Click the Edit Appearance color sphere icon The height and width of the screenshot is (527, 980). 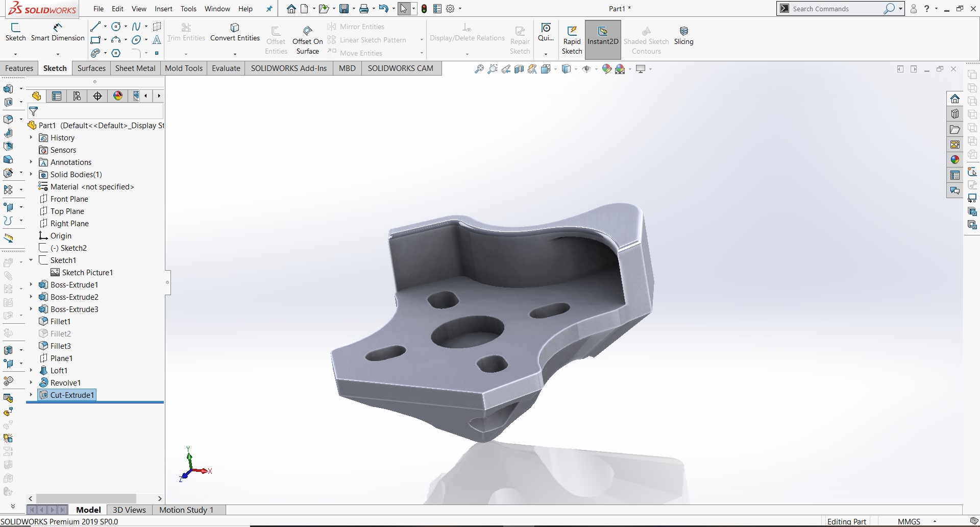[607, 69]
